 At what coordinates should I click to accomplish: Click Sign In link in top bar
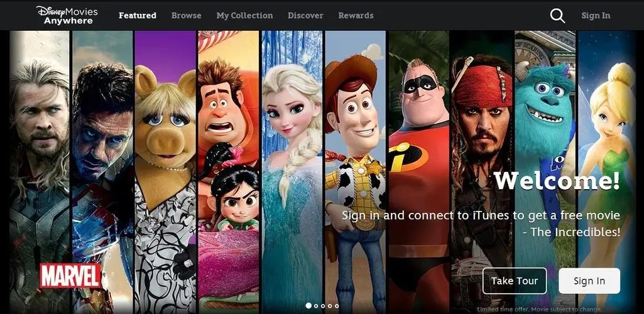596,16
